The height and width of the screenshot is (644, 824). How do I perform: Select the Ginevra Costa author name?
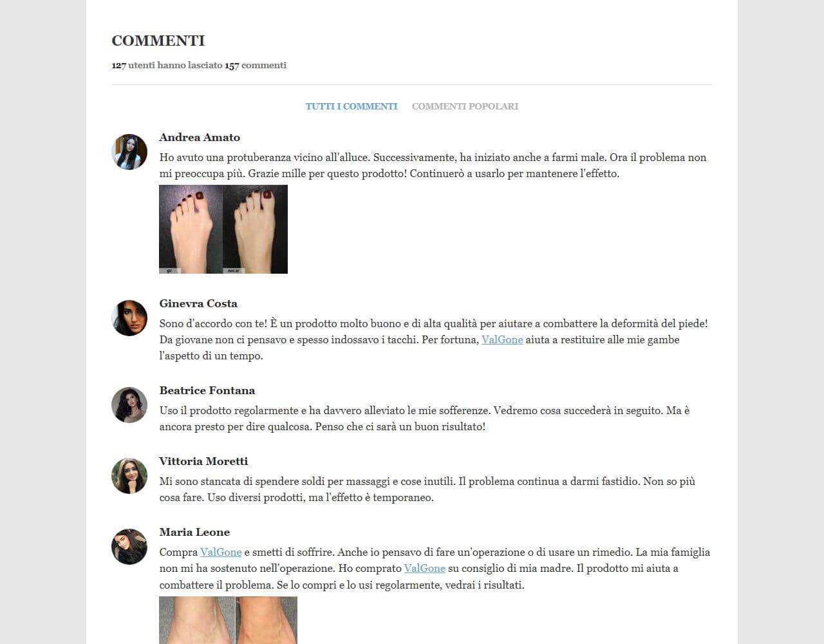click(x=198, y=303)
